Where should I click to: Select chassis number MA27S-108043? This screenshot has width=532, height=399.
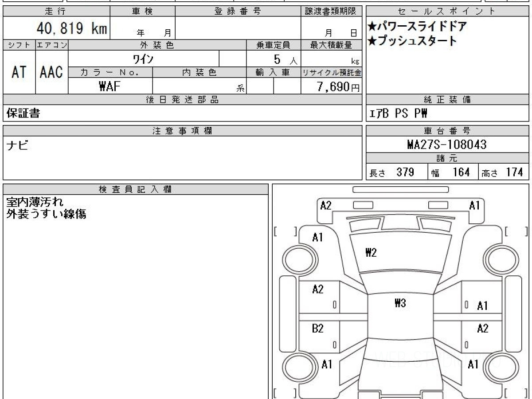pyautogui.click(x=447, y=145)
